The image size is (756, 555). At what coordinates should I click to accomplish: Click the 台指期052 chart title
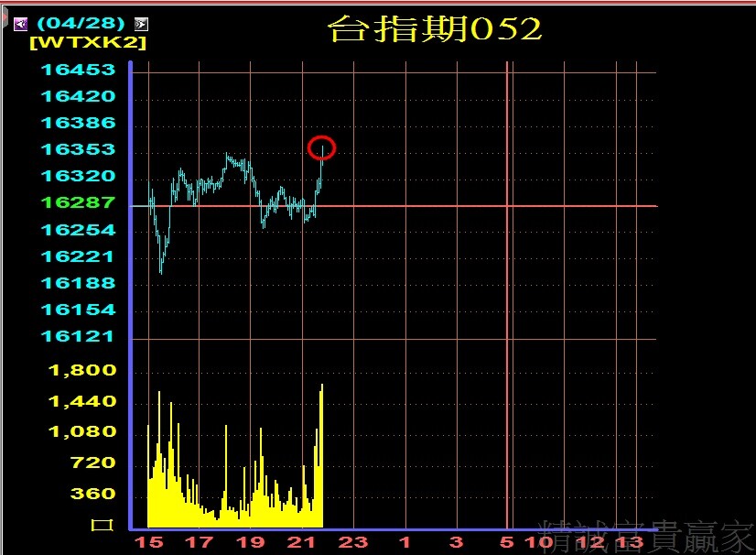435,28
